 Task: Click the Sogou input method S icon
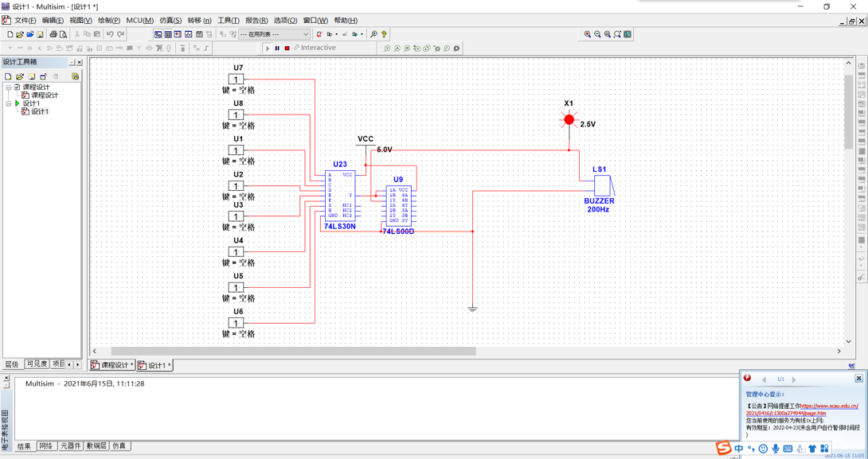724,447
